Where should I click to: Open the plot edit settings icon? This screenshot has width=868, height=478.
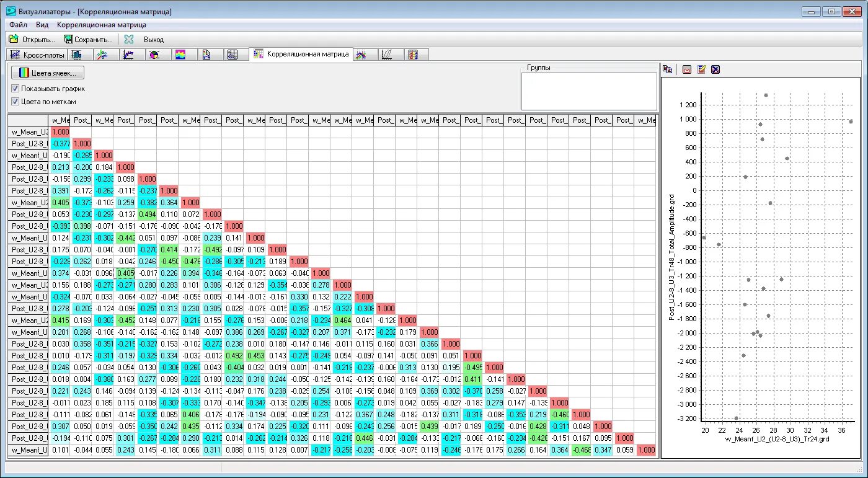point(701,69)
